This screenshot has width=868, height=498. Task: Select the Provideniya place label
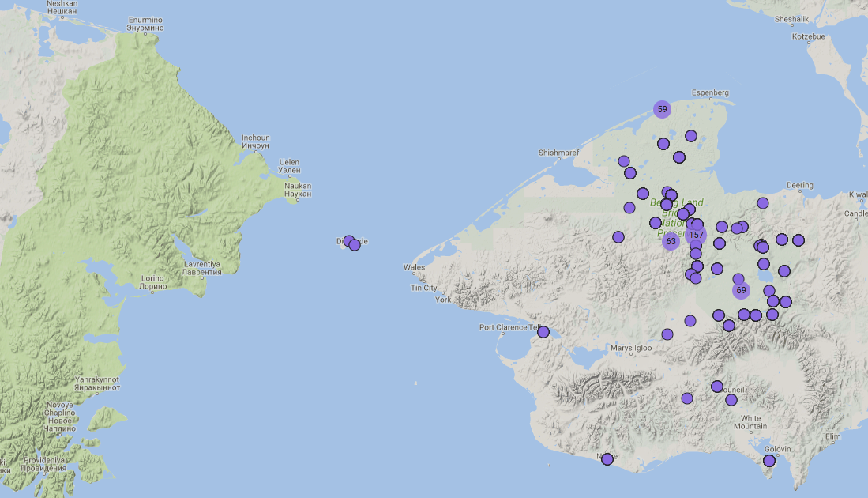pyautogui.click(x=44, y=463)
